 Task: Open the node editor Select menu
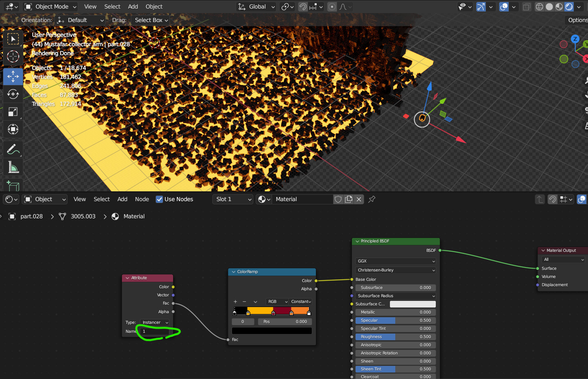pos(101,199)
